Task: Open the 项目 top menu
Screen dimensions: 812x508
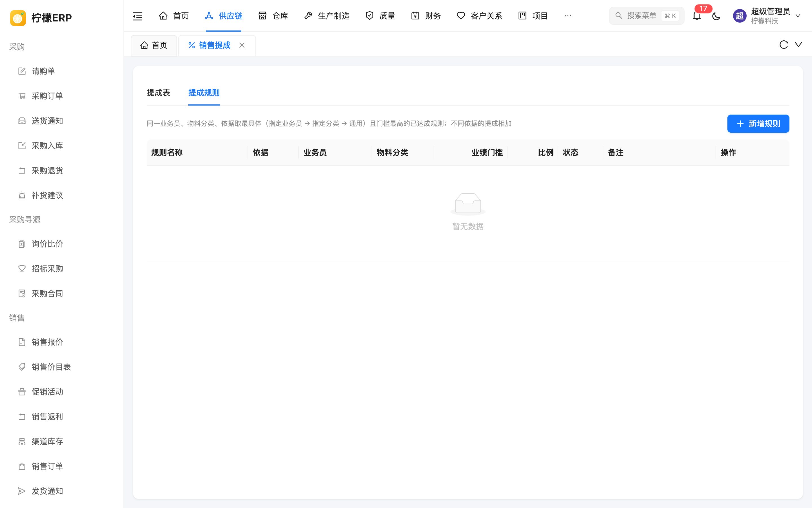Action: coord(533,16)
